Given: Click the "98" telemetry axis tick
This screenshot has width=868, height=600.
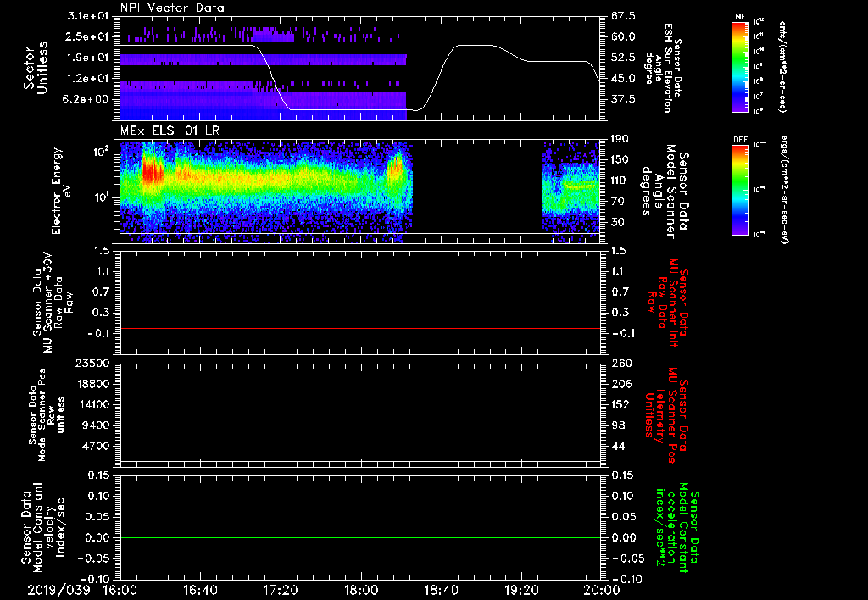Looking at the screenshot, I should 617,425.
